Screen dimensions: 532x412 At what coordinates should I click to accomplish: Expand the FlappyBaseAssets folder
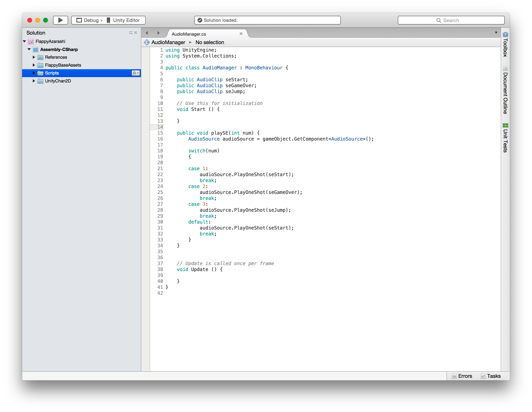(34, 65)
